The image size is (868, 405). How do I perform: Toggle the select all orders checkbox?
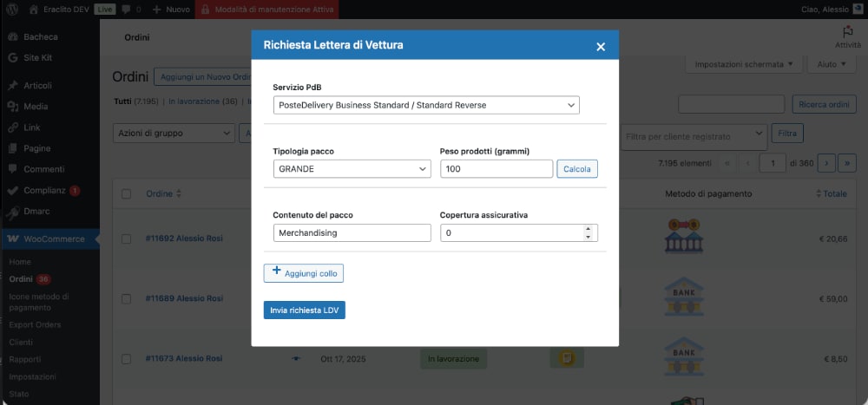126,193
